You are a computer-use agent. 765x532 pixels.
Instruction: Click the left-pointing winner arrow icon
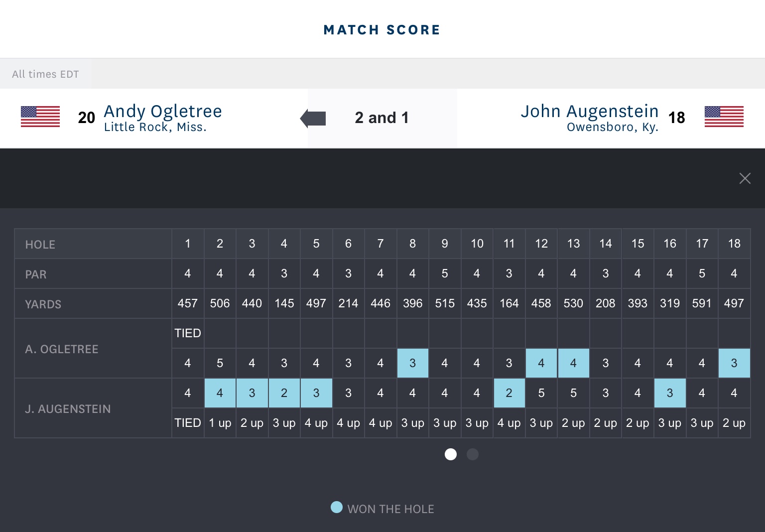(313, 119)
